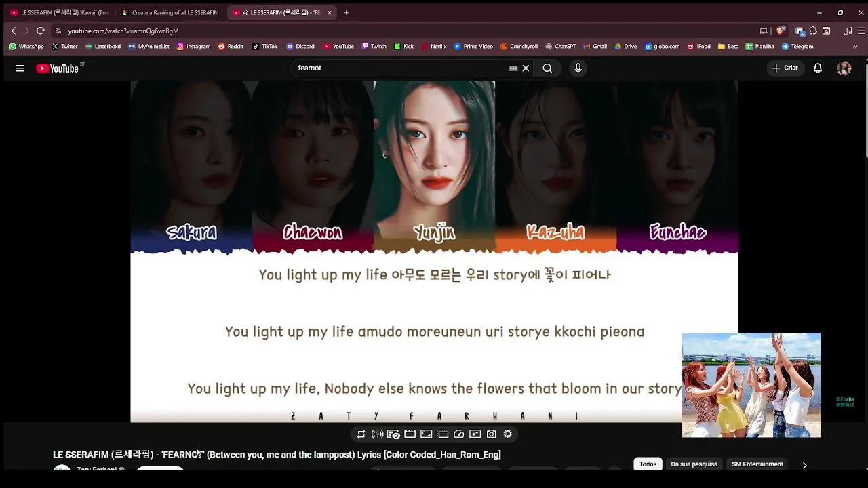Image resolution: width=868 pixels, height=488 pixels.
Task: Open the browser extensions puzzle icon
Action: 813,30
